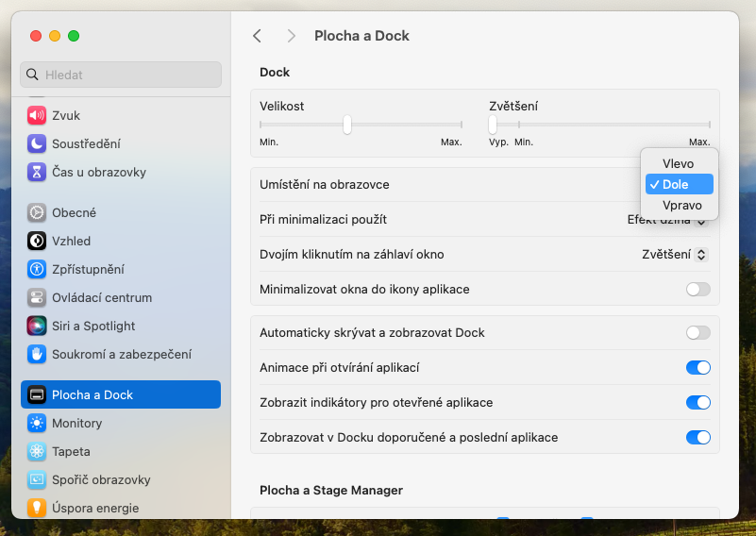The image size is (756, 536).
Task: Disable Animace při otvírání aplikací switch
Action: 697,367
